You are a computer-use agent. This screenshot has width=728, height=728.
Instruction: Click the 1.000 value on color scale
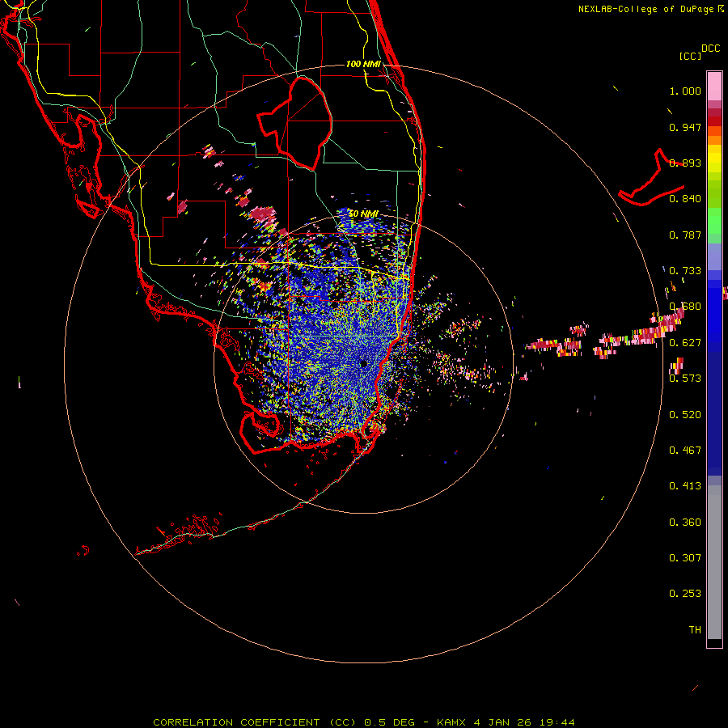[x=685, y=91]
